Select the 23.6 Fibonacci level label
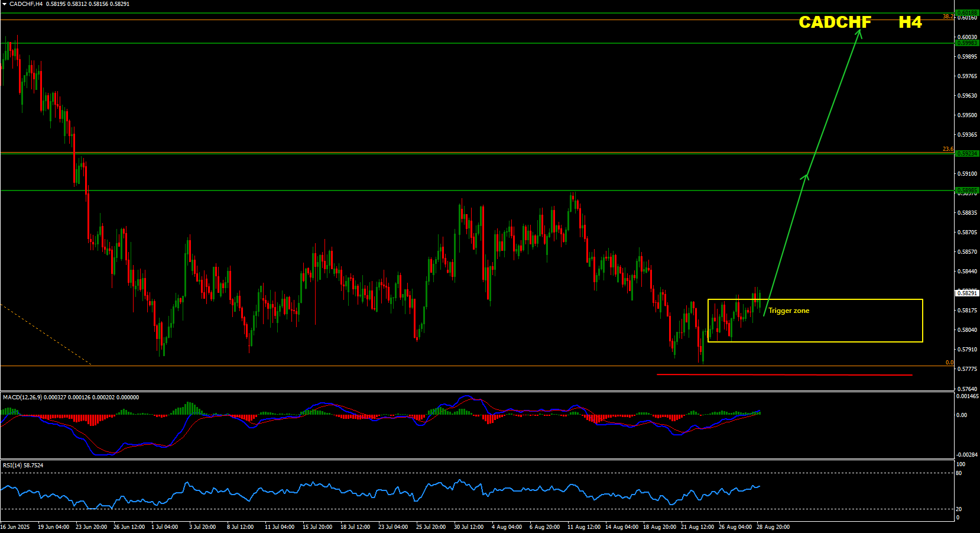The width and height of the screenshot is (980, 533). (947, 150)
